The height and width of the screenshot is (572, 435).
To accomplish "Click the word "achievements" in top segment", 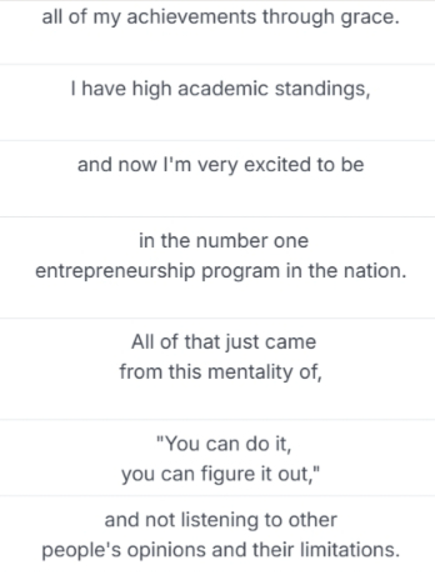I will (x=191, y=18).
